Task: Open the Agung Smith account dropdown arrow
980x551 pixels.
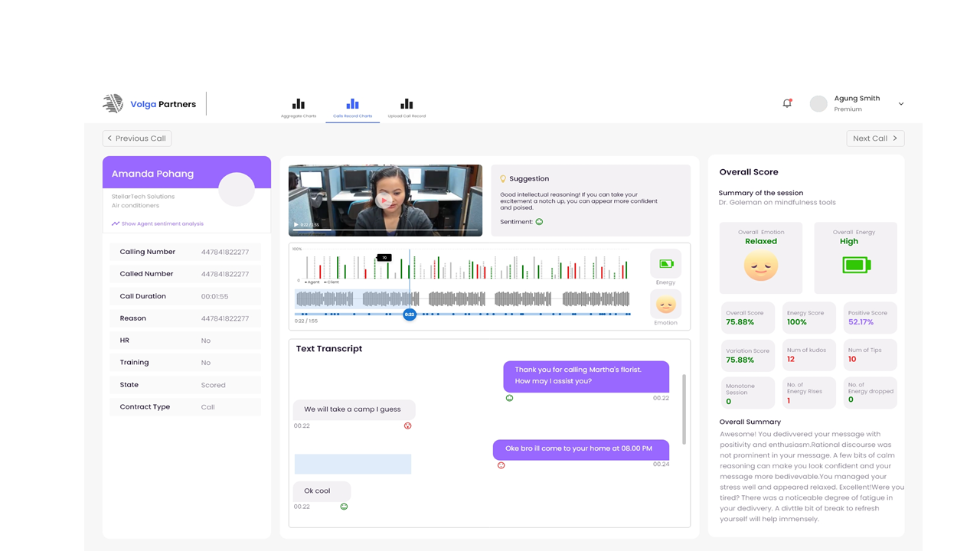Action: pyautogui.click(x=900, y=104)
